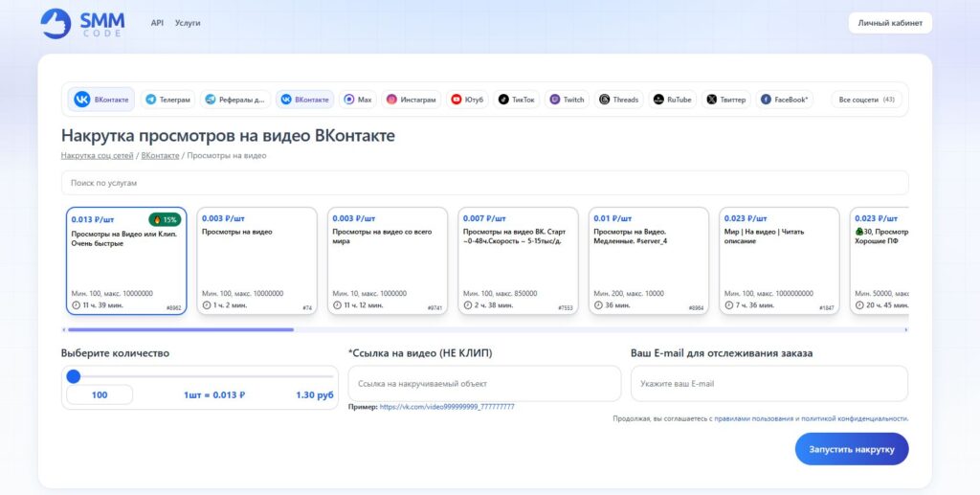Click the horizontal scrollbar thumb under cards
The height and width of the screenshot is (495, 980).
181,329
